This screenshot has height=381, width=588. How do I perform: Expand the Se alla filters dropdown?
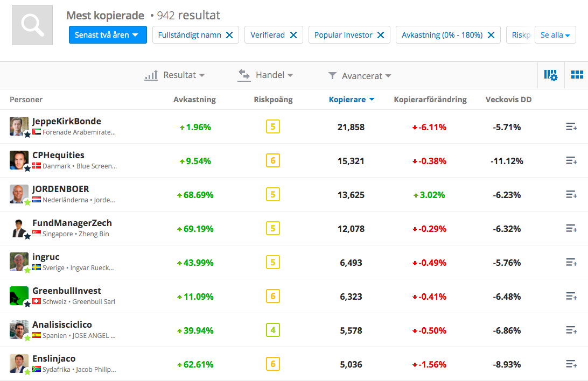coord(555,35)
